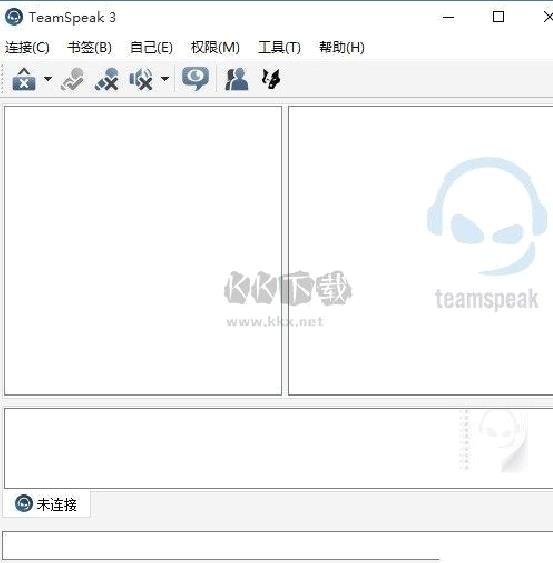The image size is (553, 563).
Task: Select the 未连接 chat tab
Action: pyautogui.click(x=47, y=504)
